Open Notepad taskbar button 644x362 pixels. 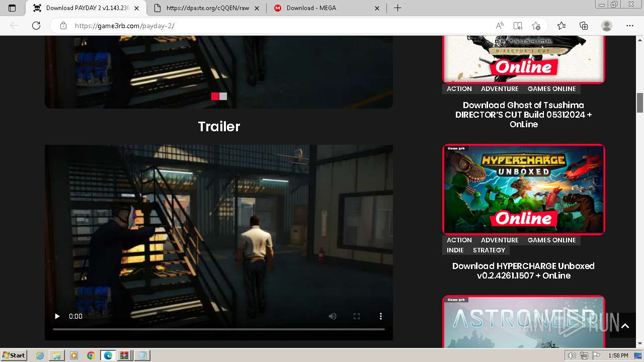point(142,355)
